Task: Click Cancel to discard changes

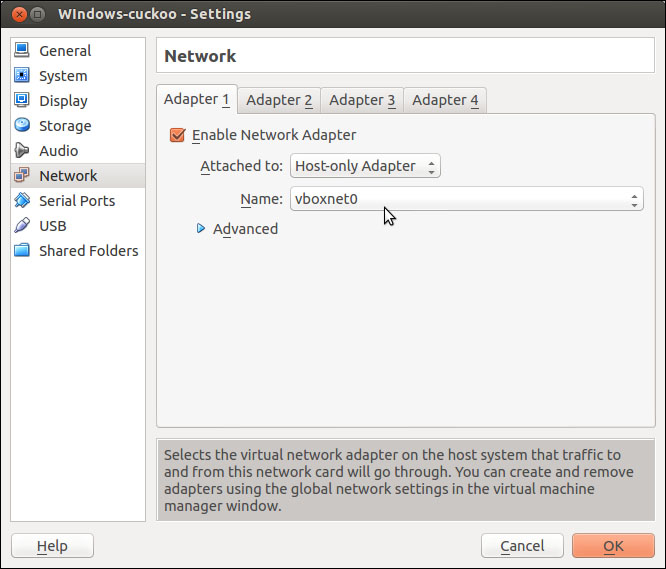Action: pyautogui.click(x=522, y=546)
